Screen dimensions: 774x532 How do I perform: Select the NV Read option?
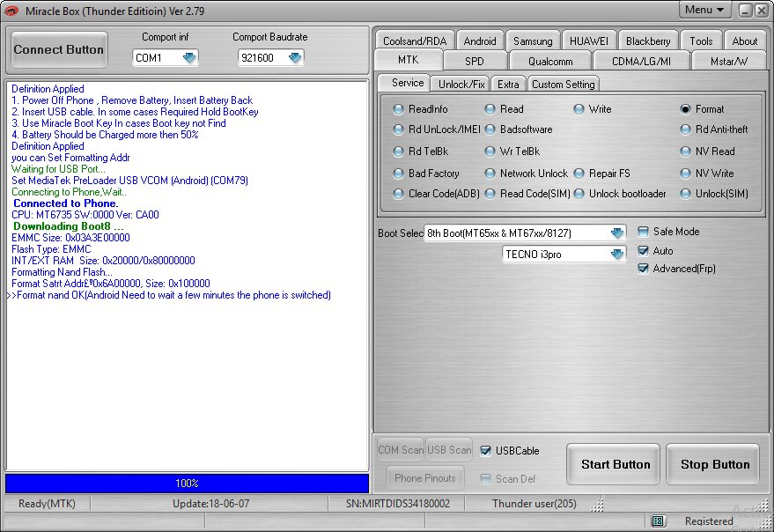685,151
